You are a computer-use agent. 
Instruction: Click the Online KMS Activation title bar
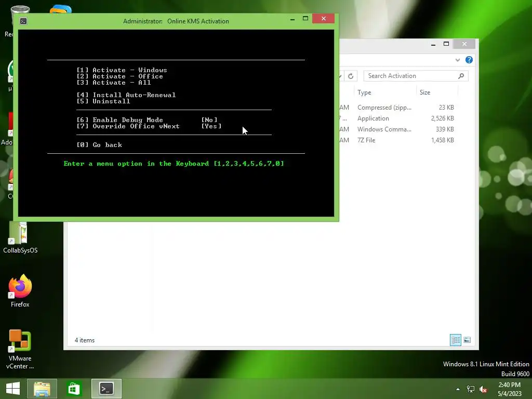point(176,21)
